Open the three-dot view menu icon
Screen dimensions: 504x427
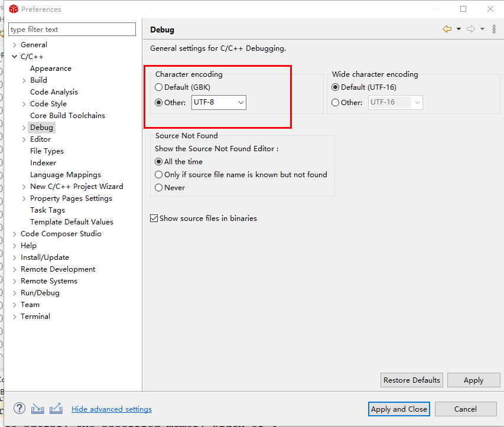[x=494, y=29]
